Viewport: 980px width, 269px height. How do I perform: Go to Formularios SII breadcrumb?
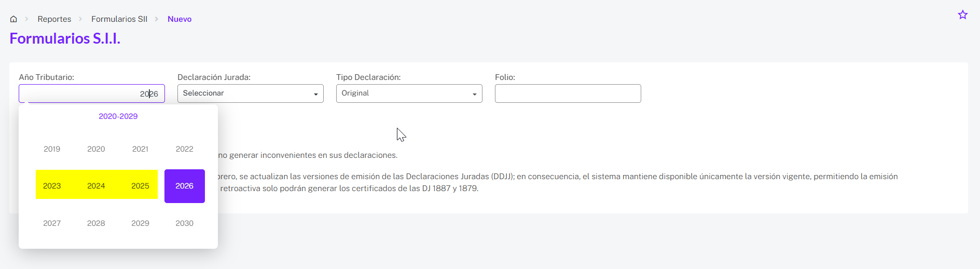[x=119, y=19]
